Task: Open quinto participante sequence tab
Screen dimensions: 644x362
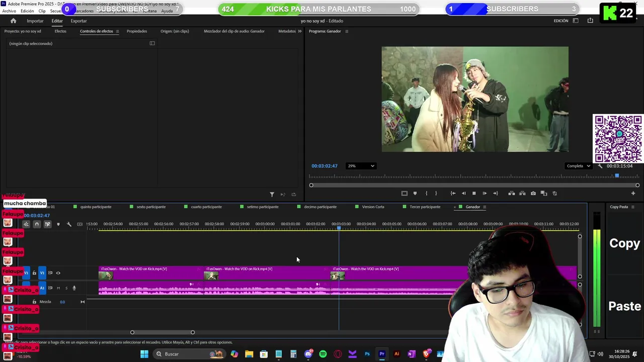Action: click(x=96, y=207)
